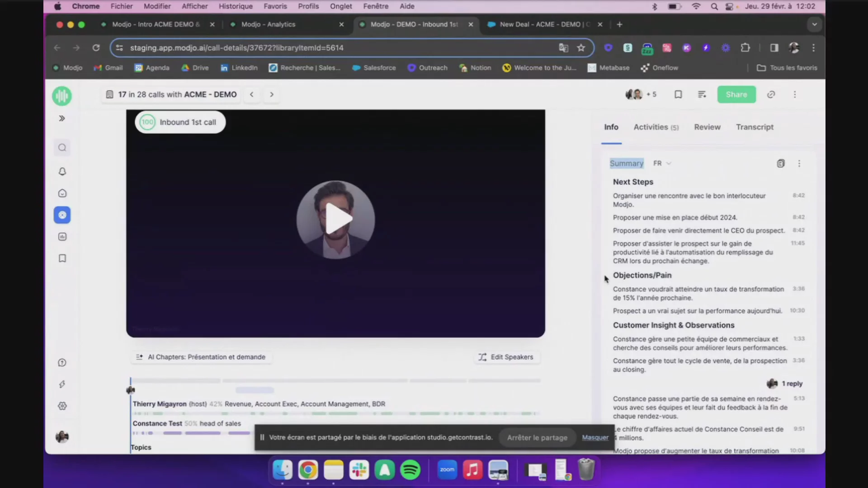Toggle Chrome side panel icon

[x=774, y=48]
